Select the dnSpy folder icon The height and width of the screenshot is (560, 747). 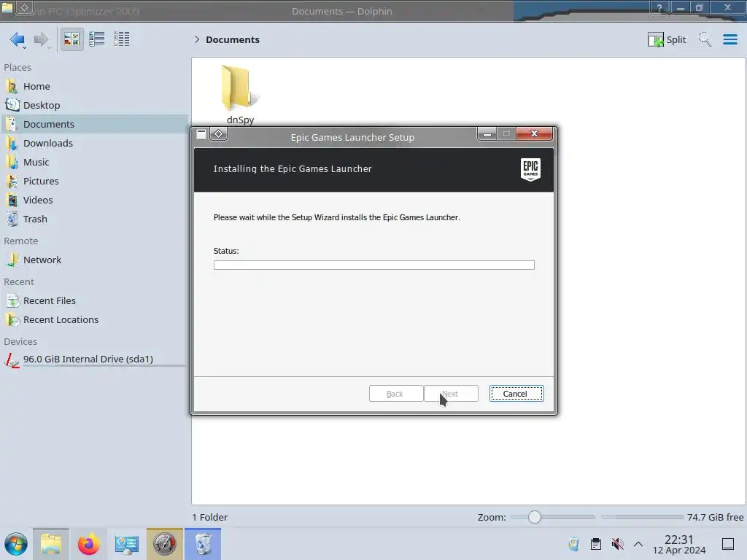239,87
